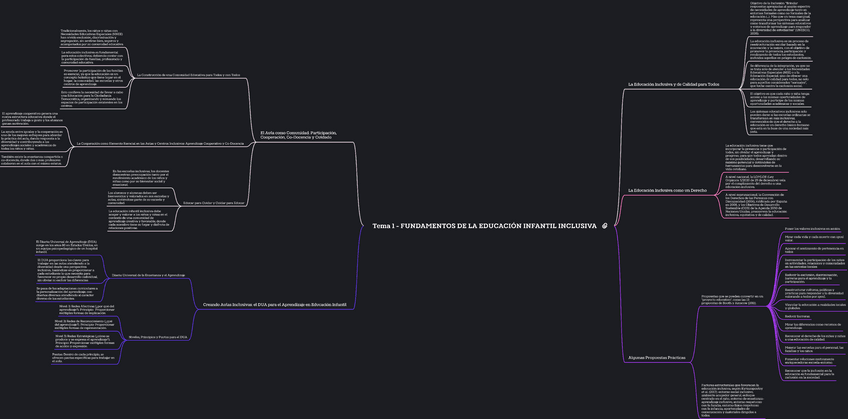Image resolution: width=848 pixels, height=419 pixels.
Task: Click the attachment icon beside the central title
Action: point(605,226)
